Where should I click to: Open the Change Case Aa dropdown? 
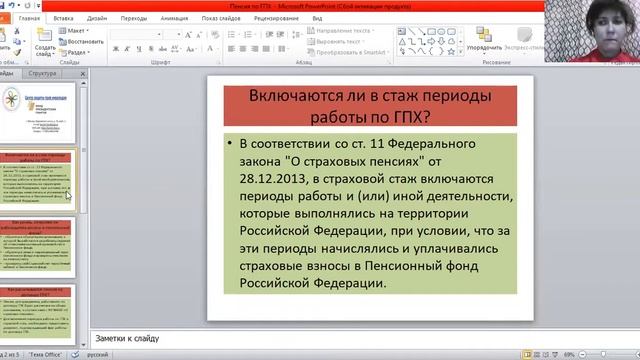coord(191,49)
